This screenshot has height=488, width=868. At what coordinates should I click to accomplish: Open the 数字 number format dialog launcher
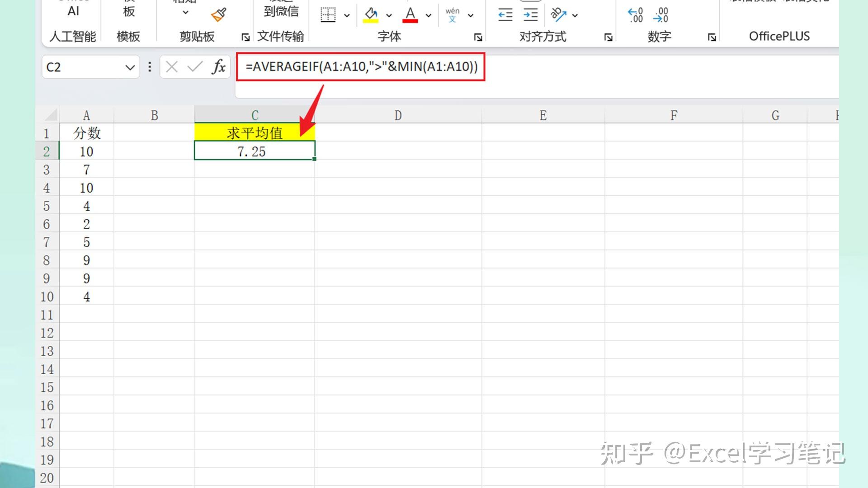[712, 37]
